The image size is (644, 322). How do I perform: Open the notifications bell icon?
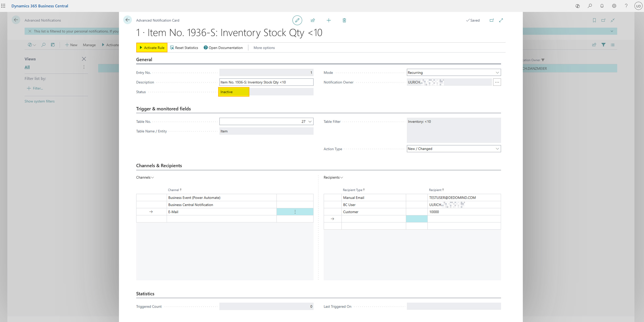point(602,6)
